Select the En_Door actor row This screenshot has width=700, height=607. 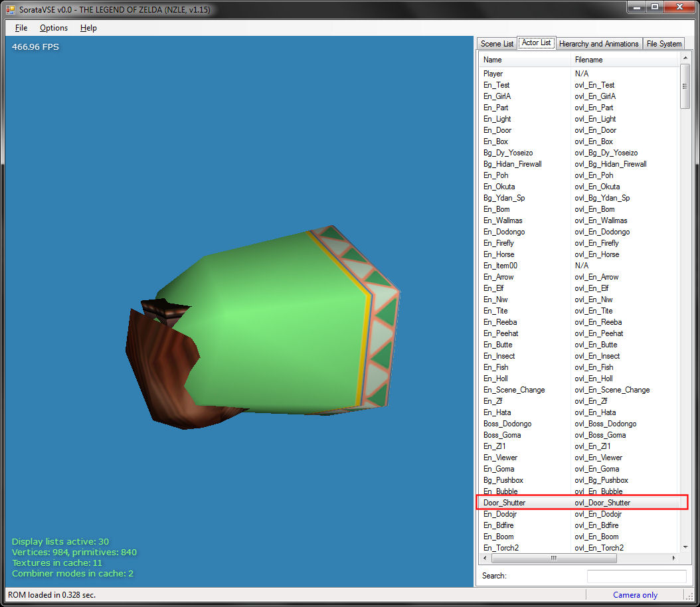[x=580, y=130]
